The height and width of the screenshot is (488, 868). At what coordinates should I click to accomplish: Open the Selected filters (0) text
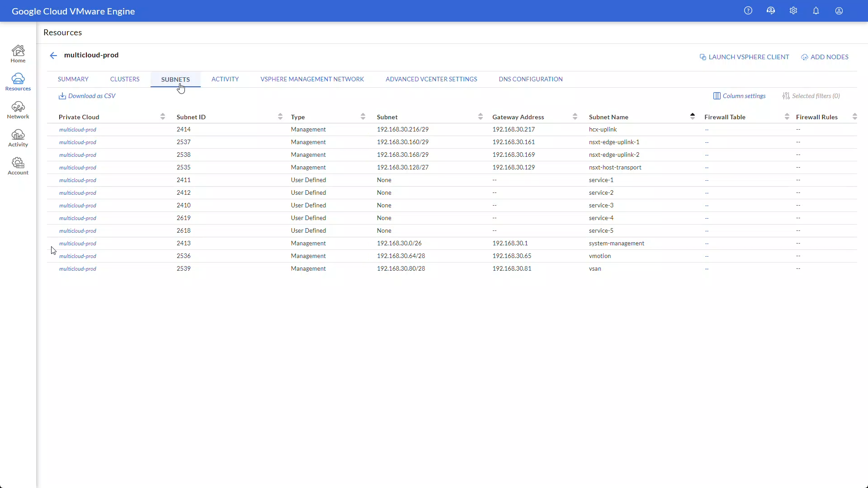816,96
